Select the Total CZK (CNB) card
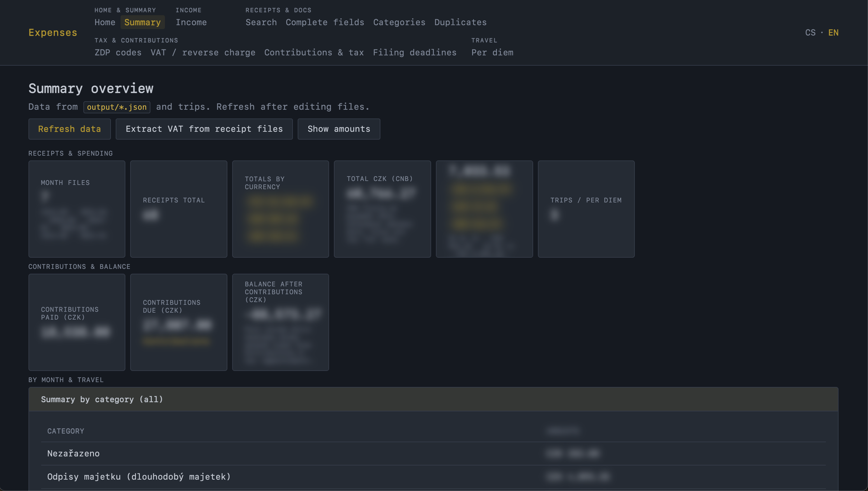Image resolution: width=868 pixels, height=491 pixels. tap(382, 209)
